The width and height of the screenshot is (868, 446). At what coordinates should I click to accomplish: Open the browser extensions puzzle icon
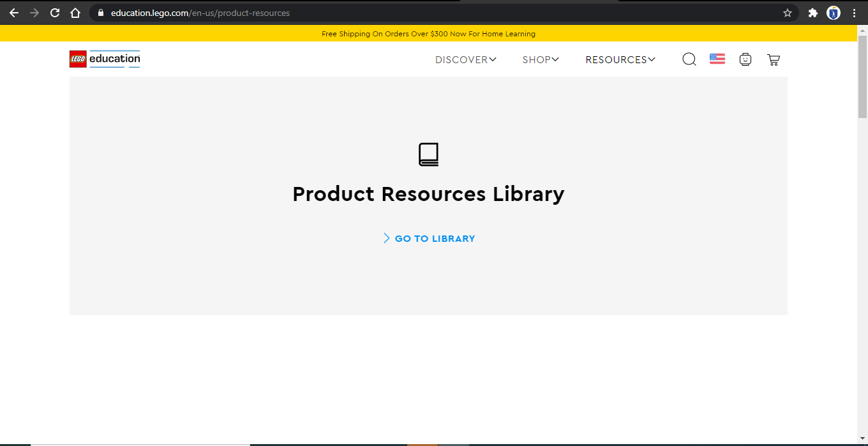pyautogui.click(x=812, y=13)
